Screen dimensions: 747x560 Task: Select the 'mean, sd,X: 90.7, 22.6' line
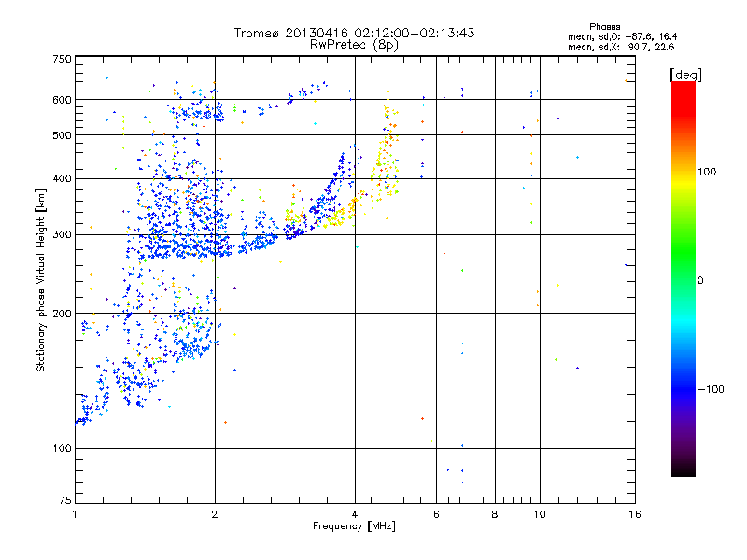[x=621, y=47]
